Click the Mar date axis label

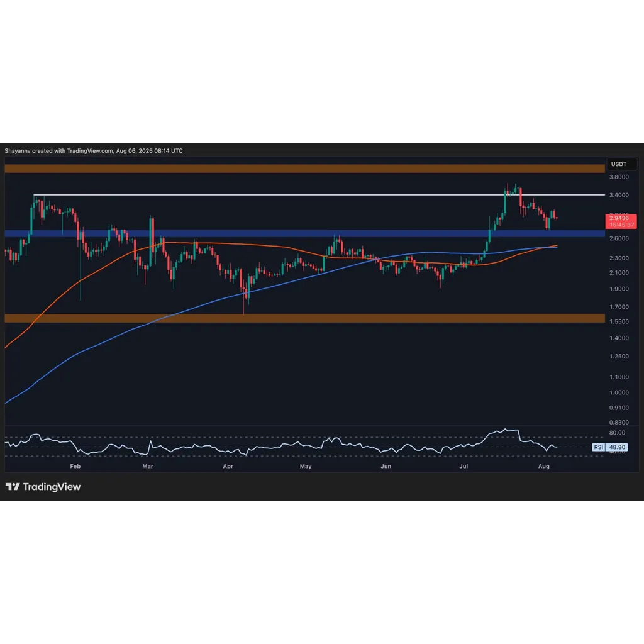(x=147, y=466)
